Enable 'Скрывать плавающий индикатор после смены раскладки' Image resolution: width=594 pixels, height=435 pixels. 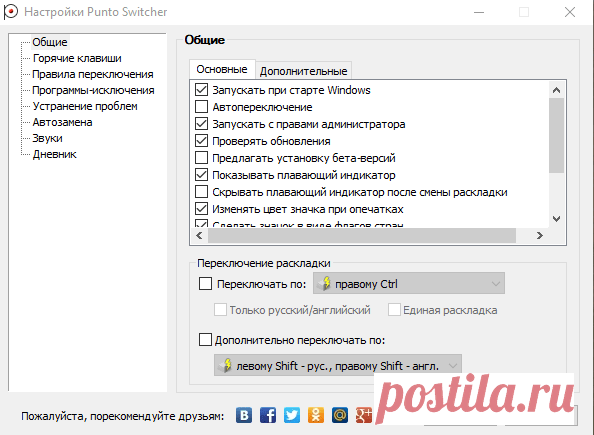coord(201,192)
